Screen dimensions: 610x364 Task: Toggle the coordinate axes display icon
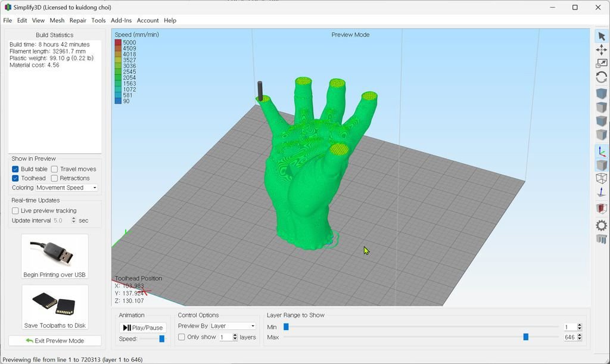tap(601, 151)
